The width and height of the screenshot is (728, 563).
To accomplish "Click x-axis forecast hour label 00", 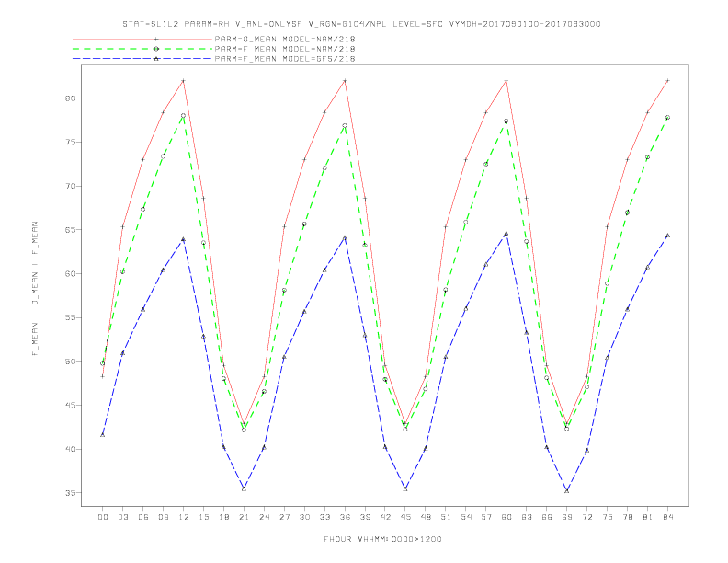I will tap(103, 517).
